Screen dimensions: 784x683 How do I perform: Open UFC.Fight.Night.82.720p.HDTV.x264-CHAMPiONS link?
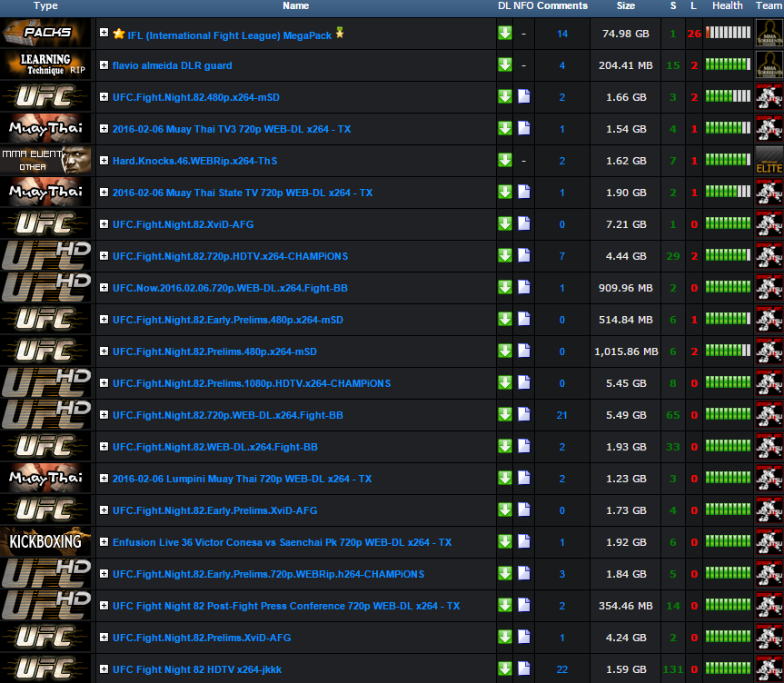tap(230, 256)
